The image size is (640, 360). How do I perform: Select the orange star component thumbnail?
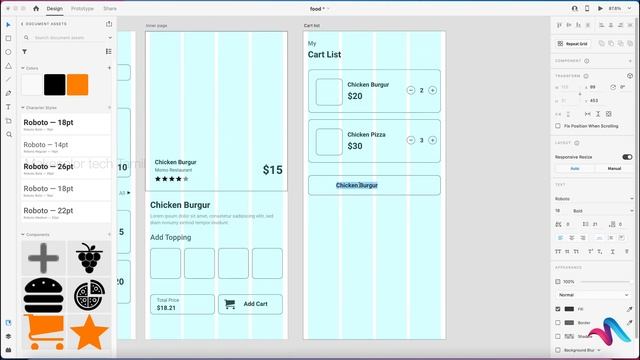tap(89, 332)
